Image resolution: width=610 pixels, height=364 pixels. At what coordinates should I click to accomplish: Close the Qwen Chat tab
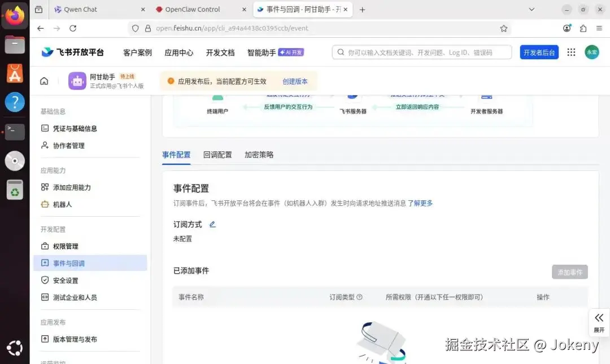[x=143, y=10]
